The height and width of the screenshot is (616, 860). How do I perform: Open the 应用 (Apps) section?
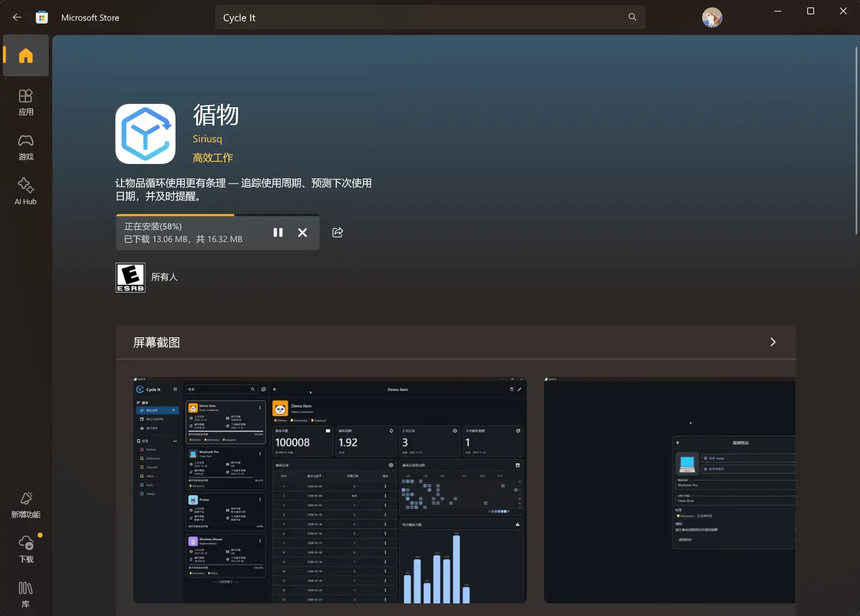(26, 102)
